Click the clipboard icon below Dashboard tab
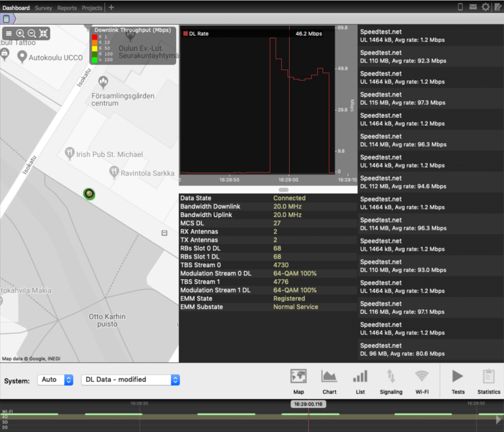The height and width of the screenshot is (432, 504). tap(6, 19)
